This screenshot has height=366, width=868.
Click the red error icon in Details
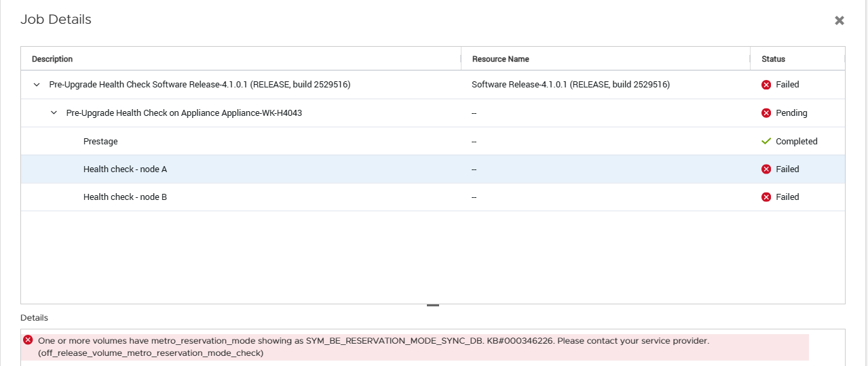point(28,340)
